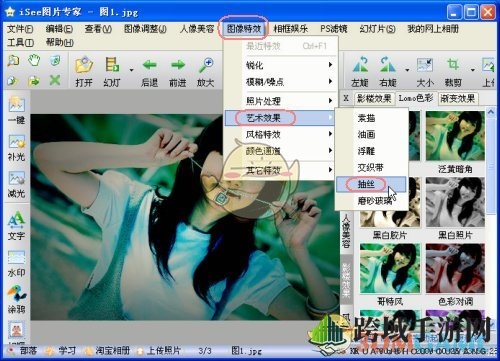Open the 查看(V) menu
Image resolution: width=500 pixels, height=361 pixels.
click(x=98, y=29)
